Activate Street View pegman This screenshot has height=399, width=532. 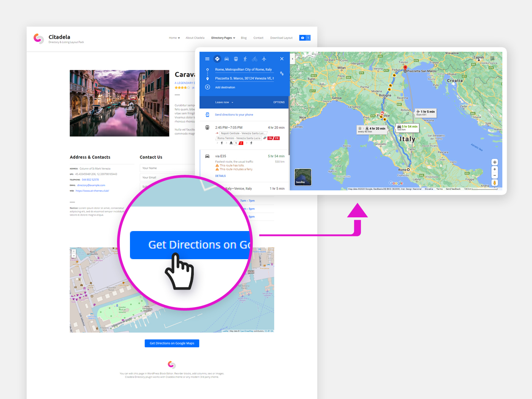pyautogui.click(x=494, y=183)
